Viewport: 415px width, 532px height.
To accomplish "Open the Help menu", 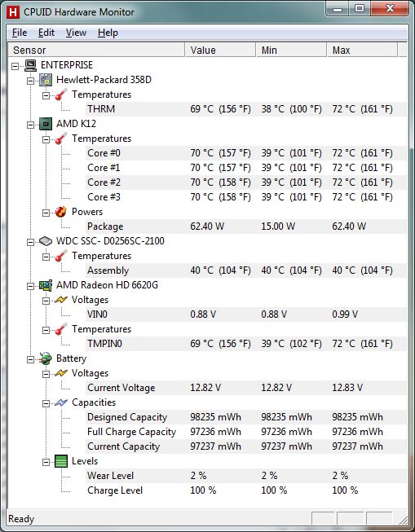I will pyautogui.click(x=108, y=33).
